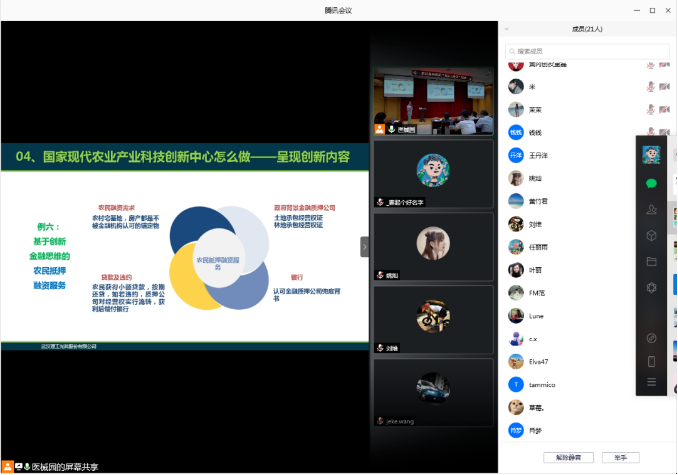The image size is (678, 475).
Task: Click the Moments aperture icon in the sidebar
Action: pos(651,288)
